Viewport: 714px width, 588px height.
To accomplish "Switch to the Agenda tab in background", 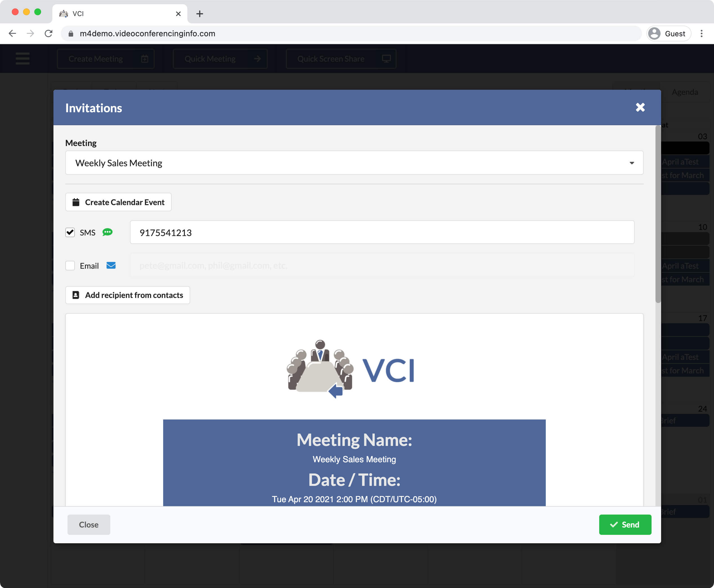I will pos(685,92).
